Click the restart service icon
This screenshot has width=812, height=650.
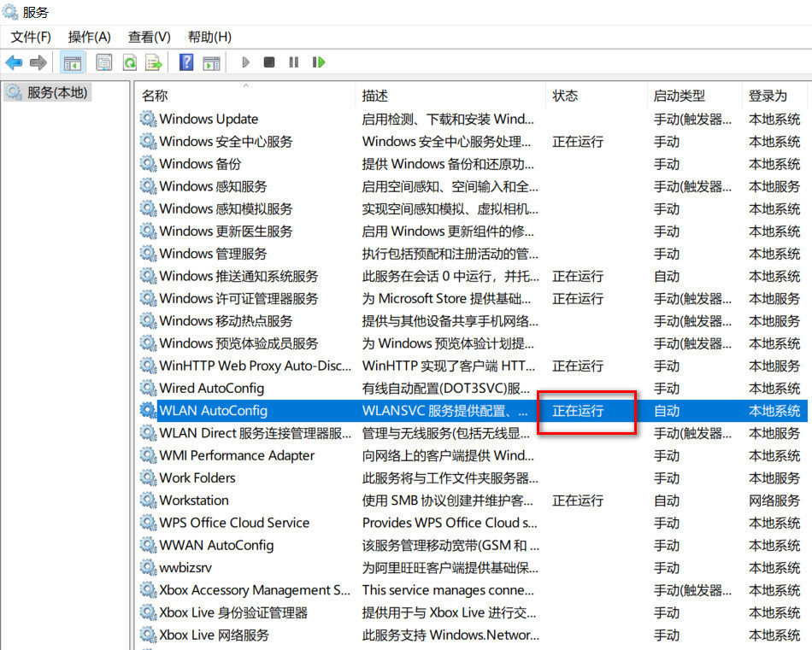point(319,61)
